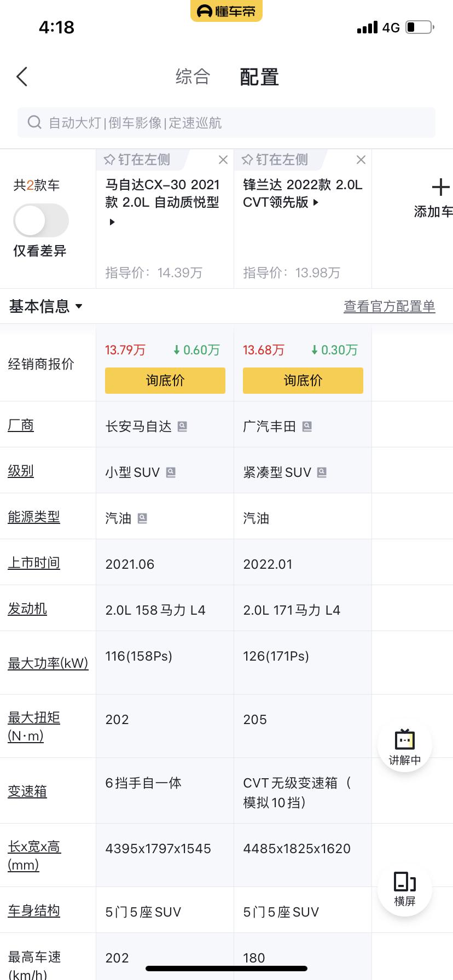
Task: Open 厂商 term explanation
Action: pyautogui.click(x=21, y=425)
